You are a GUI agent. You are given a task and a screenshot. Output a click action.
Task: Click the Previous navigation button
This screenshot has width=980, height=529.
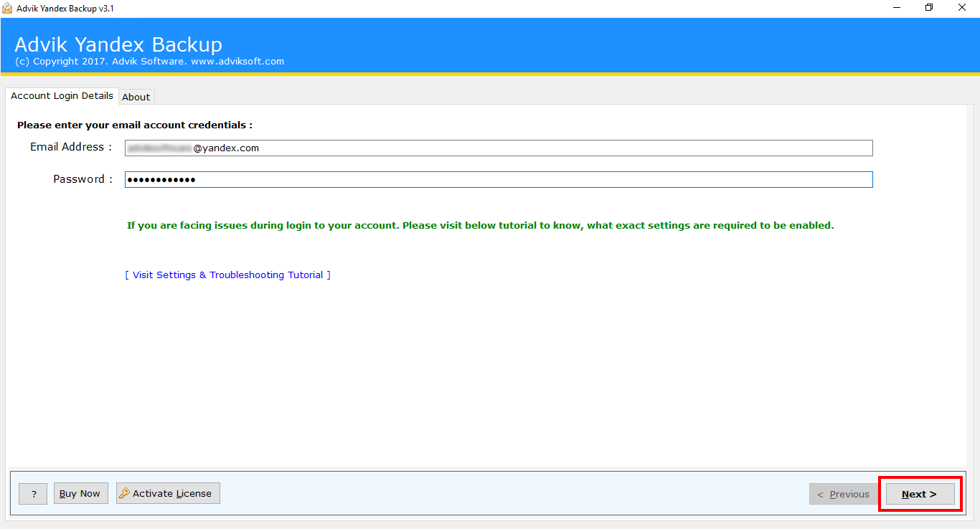coord(843,494)
